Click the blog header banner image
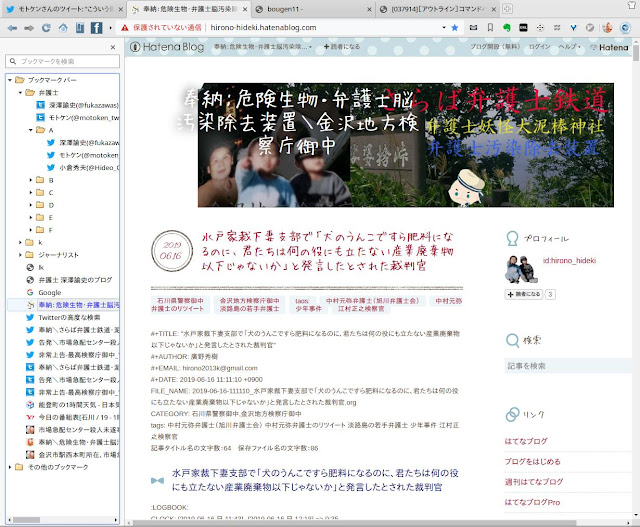640x527 pixels. 406,145
